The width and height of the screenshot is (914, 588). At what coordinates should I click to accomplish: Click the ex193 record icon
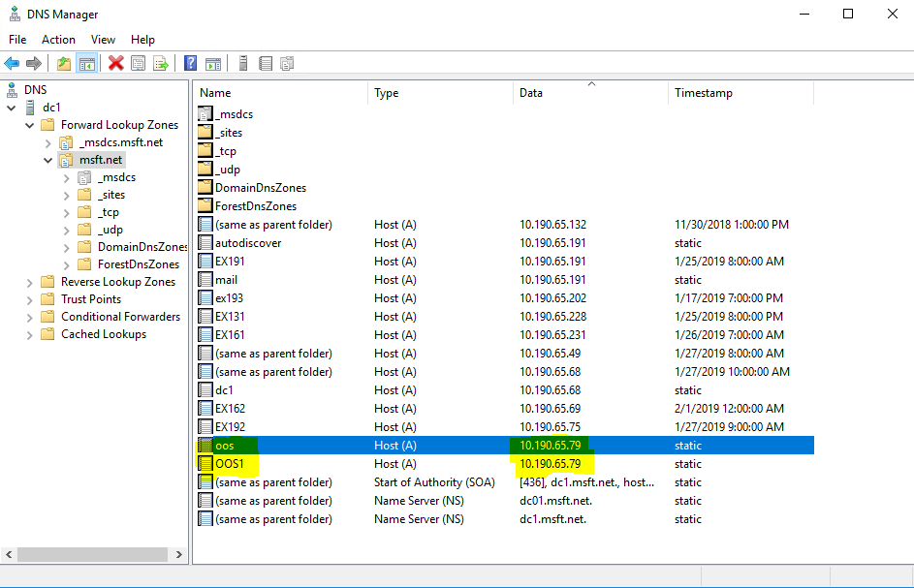click(x=205, y=298)
